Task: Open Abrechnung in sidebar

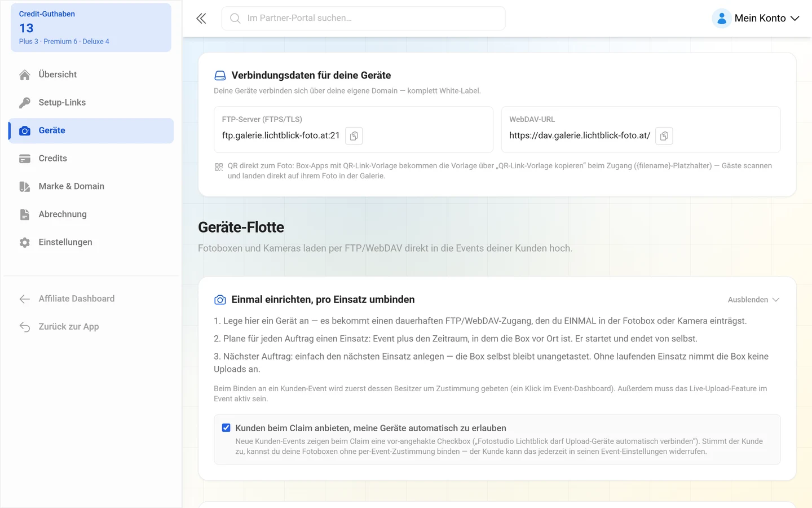Action: 91,214
